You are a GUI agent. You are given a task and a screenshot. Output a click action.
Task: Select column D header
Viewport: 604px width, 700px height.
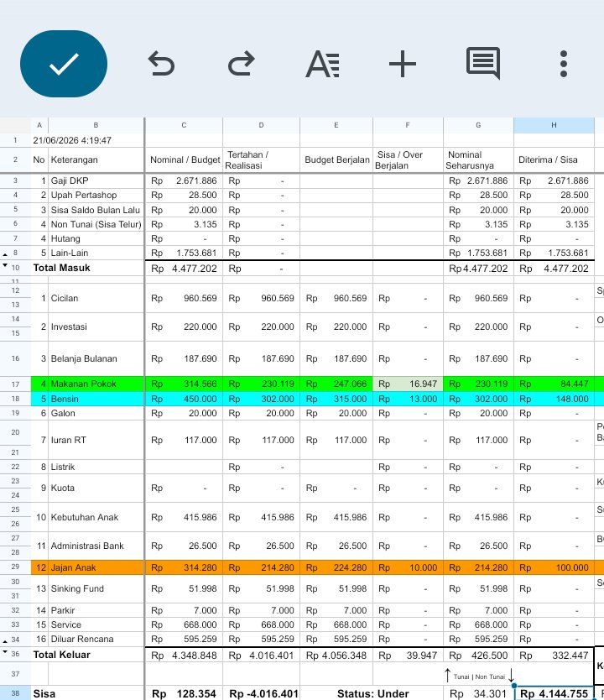point(262,125)
